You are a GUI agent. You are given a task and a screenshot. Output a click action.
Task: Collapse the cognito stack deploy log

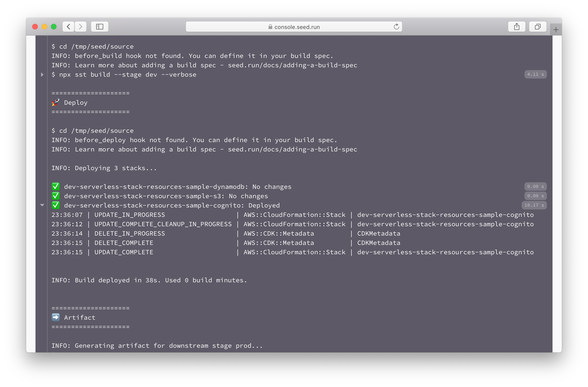click(42, 205)
